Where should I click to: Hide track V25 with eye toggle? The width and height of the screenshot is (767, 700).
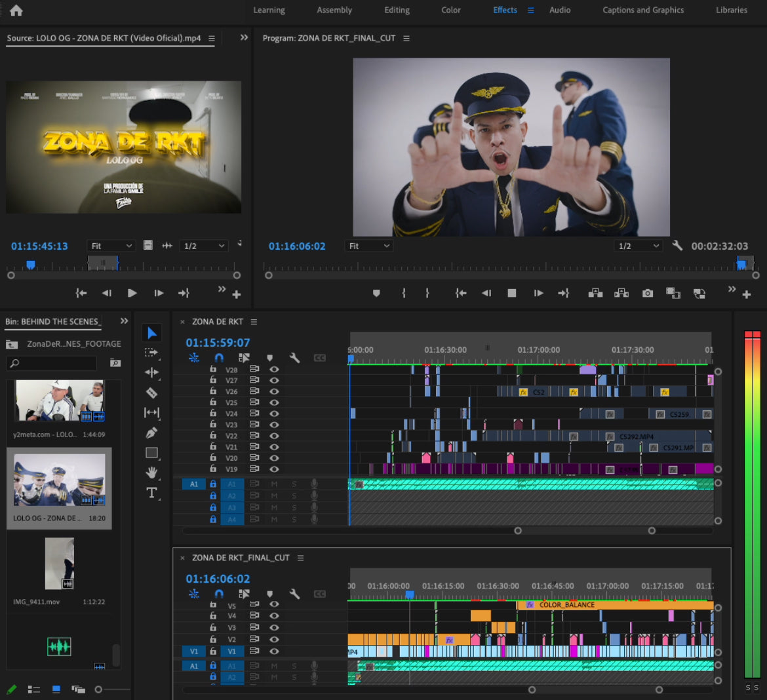[275, 402]
